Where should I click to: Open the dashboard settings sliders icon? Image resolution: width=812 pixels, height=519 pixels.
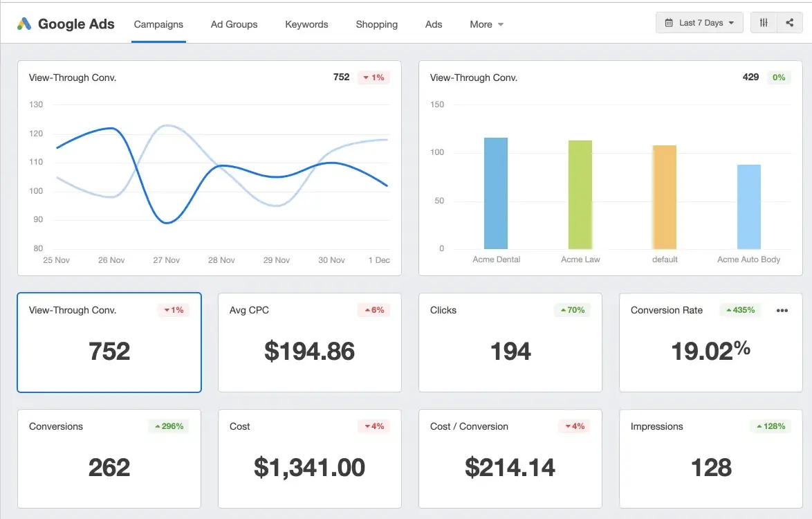click(764, 23)
